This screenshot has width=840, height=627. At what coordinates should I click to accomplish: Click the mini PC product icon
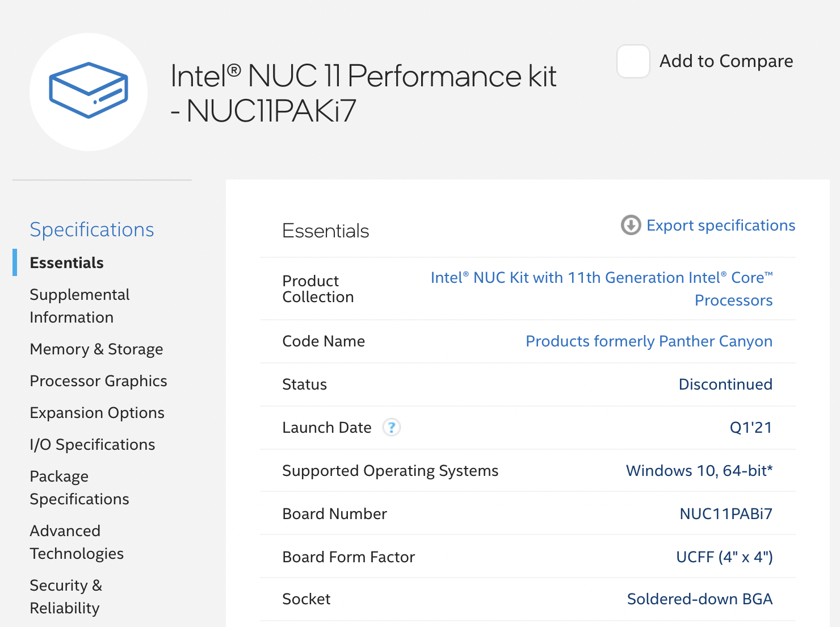click(89, 91)
